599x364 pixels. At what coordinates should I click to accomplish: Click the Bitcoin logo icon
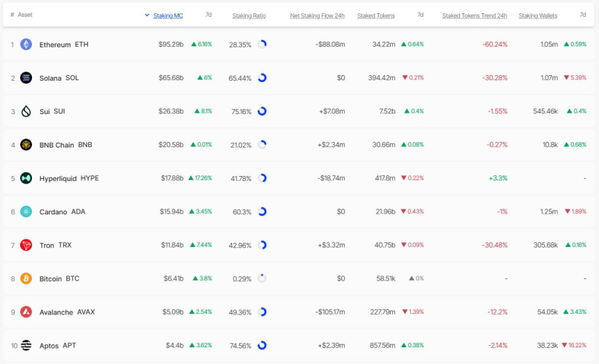pos(26,278)
